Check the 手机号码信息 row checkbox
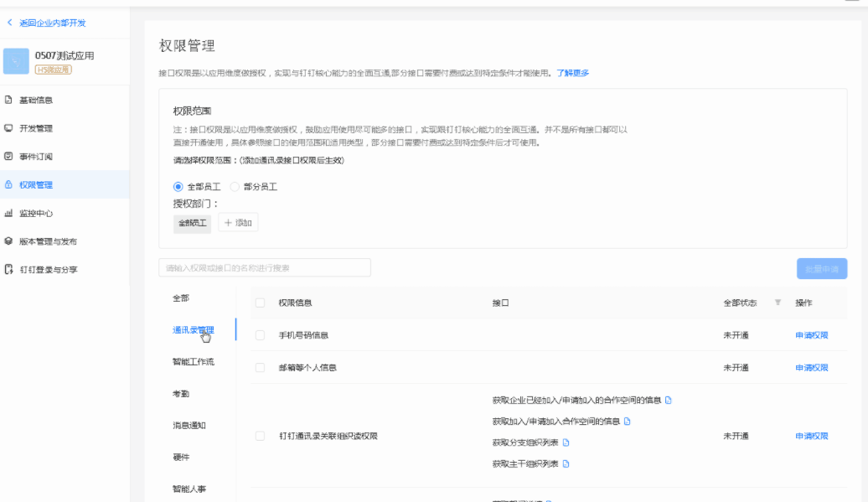Screen dimensions: 868x502 pyautogui.click(x=260, y=335)
